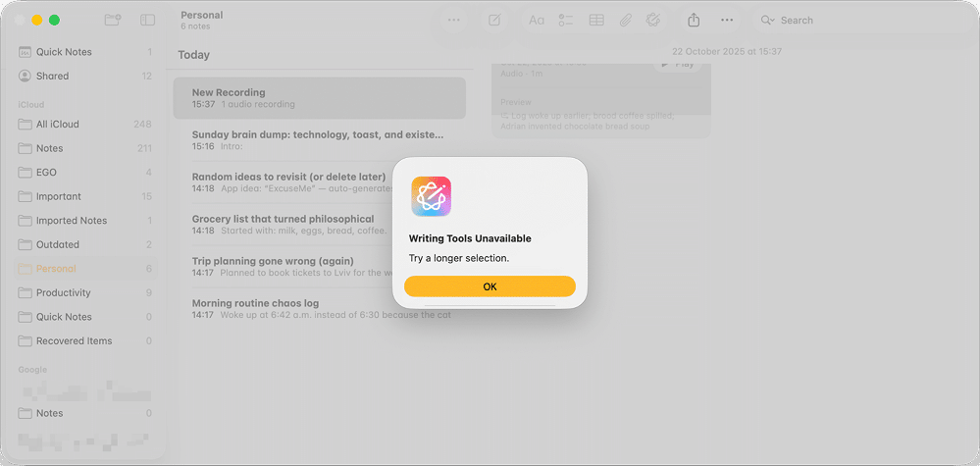The image size is (980, 466).
Task: Open the iCloud Quick Notes folder with 0 notes
Action: pyautogui.click(x=85, y=317)
